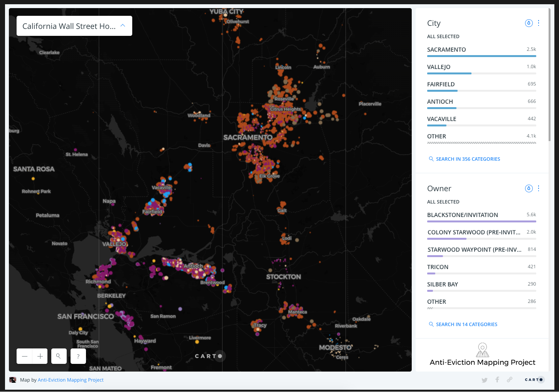Click Search in 14 categories
This screenshot has height=392, width=559.
[x=466, y=324]
